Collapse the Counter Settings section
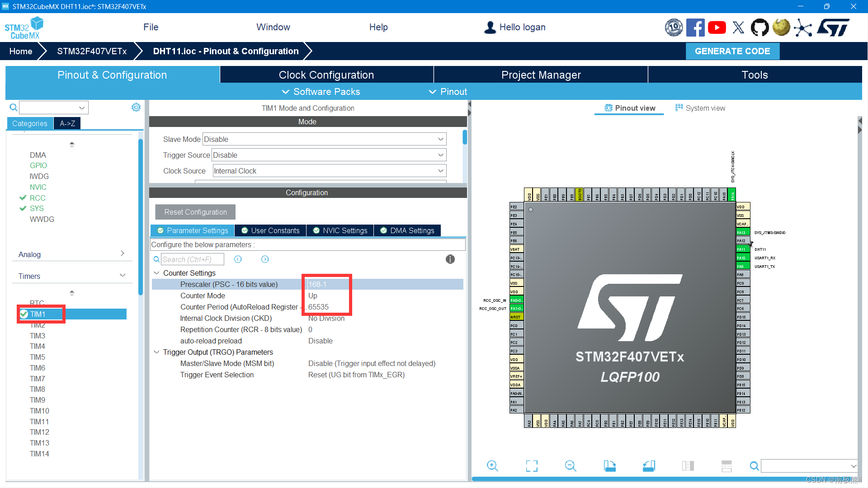The image size is (868, 488). point(156,273)
